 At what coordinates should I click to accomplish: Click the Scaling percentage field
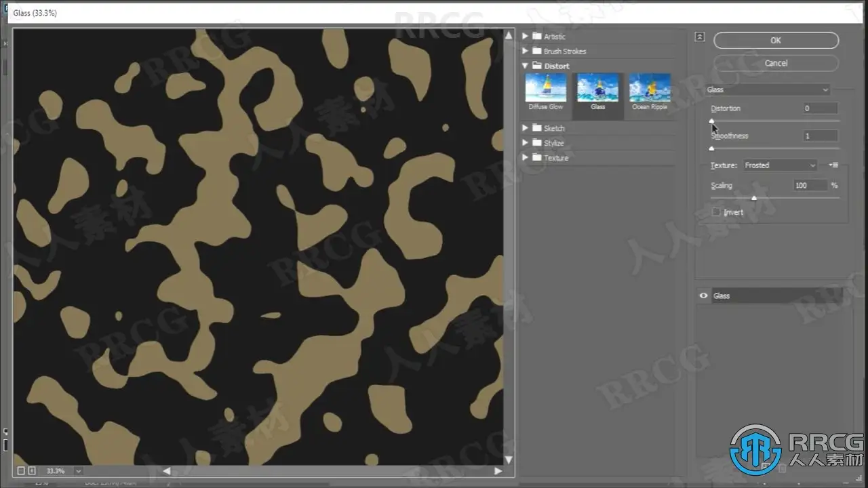(810, 185)
